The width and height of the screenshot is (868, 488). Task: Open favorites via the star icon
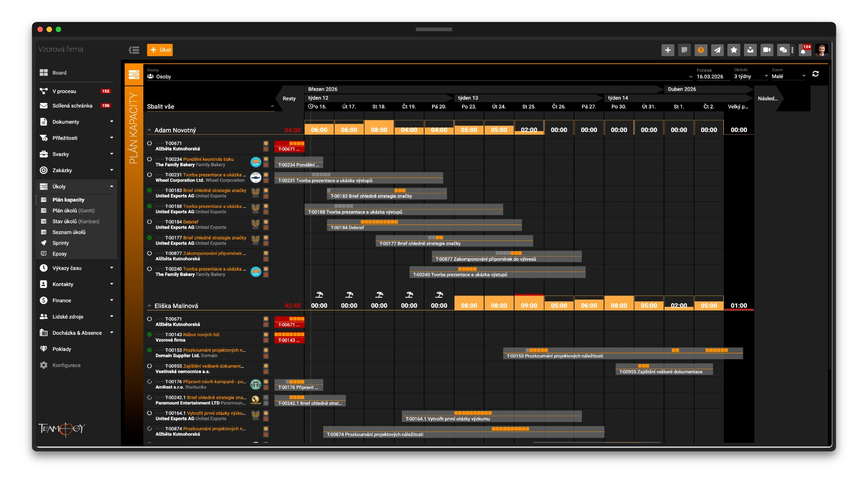click(x=734, y=50)
